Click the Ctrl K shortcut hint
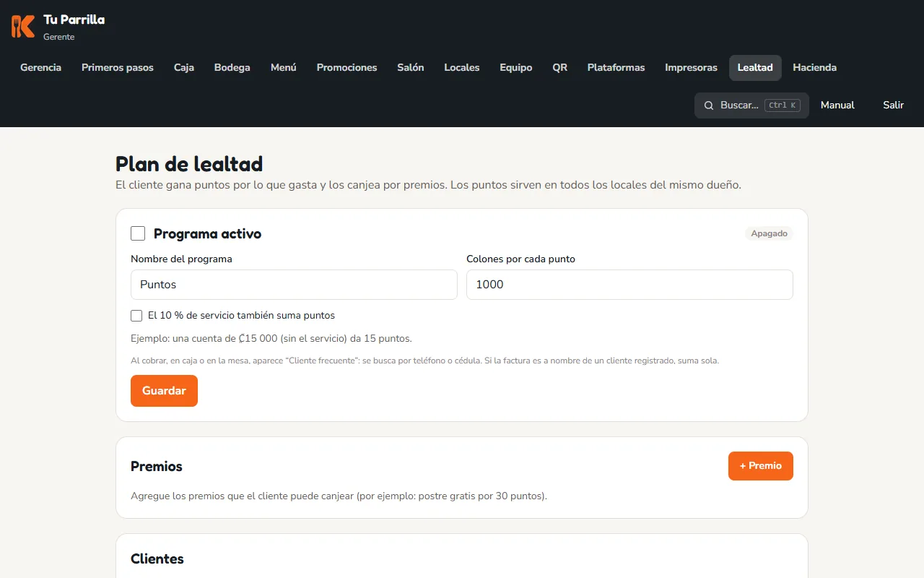This screenshot has width=924, height=578. click(x=783, y=105)
